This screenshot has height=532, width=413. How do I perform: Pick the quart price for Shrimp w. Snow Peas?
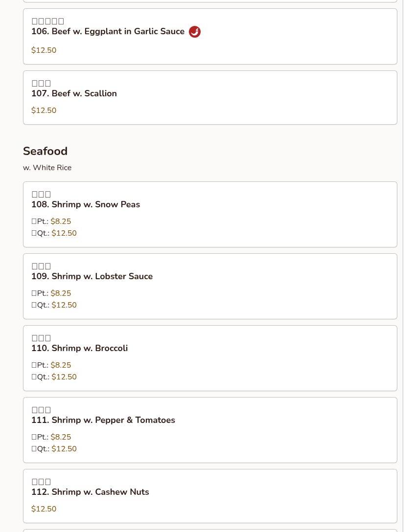(x=64, y=233)
